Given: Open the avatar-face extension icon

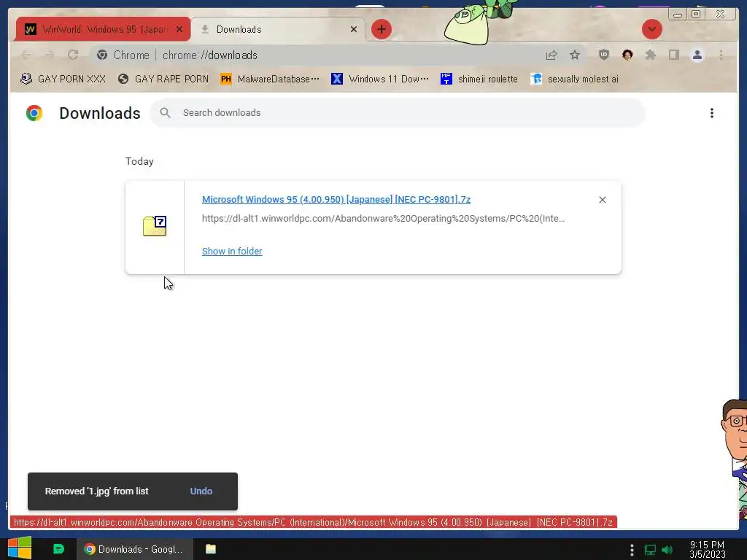Looking at the screenshot, I should (x=627, y=55).
